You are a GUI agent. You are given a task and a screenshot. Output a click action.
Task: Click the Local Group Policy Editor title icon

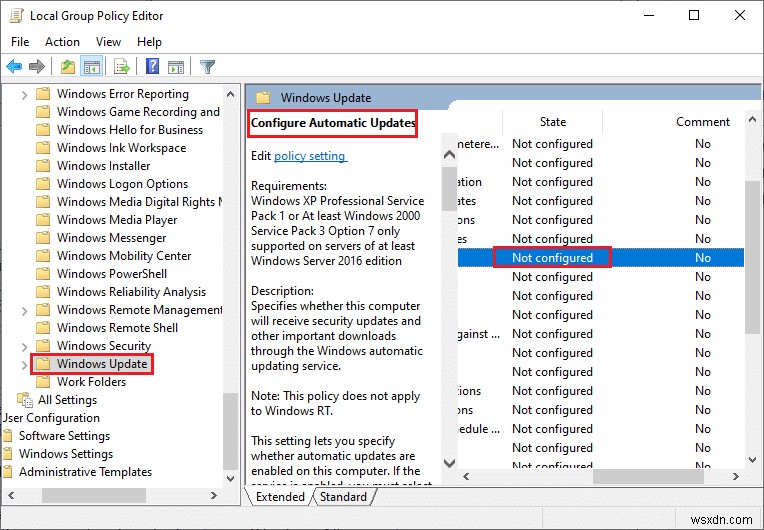click(16, 16)
